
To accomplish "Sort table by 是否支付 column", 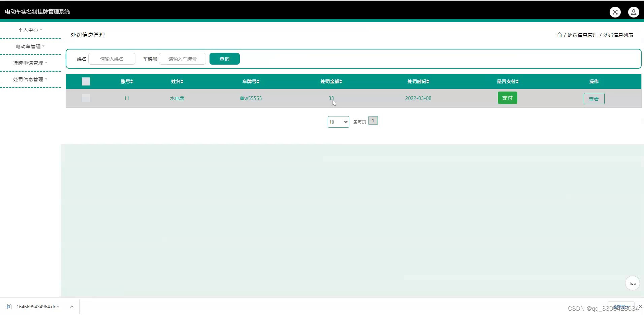I will (508, 81).
